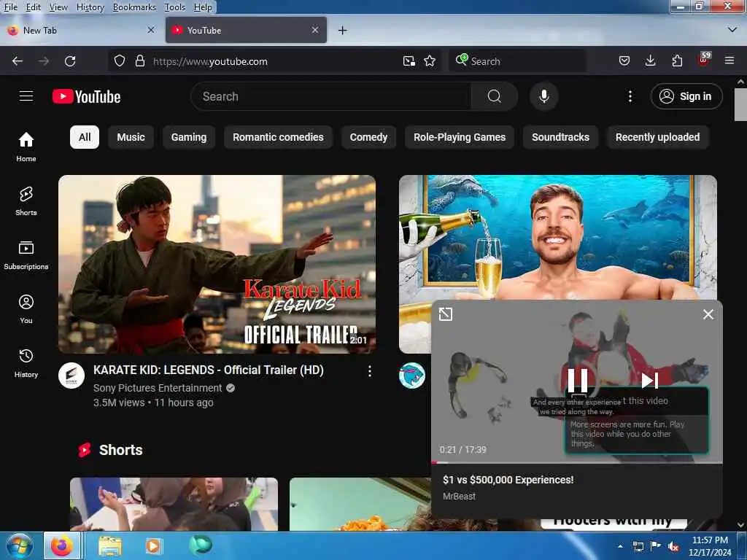Open the Firefox extensions menu
747x560 pixels.
point(677,61)
